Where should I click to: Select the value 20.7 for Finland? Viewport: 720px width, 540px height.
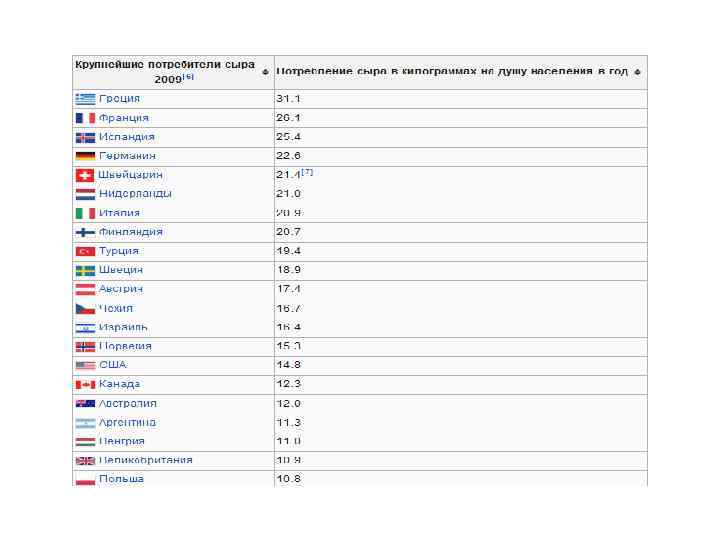(x=288, y=232)
